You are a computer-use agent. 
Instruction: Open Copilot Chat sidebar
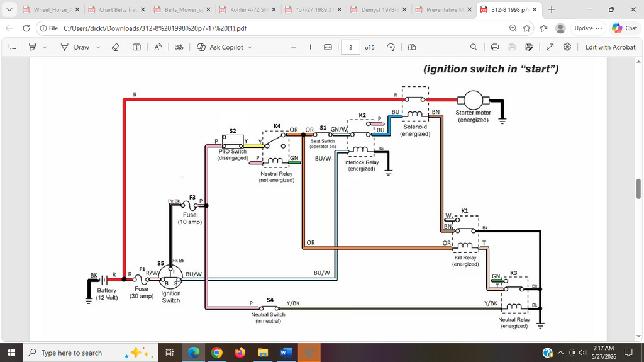pyautogui.click(x=625, y=28)
